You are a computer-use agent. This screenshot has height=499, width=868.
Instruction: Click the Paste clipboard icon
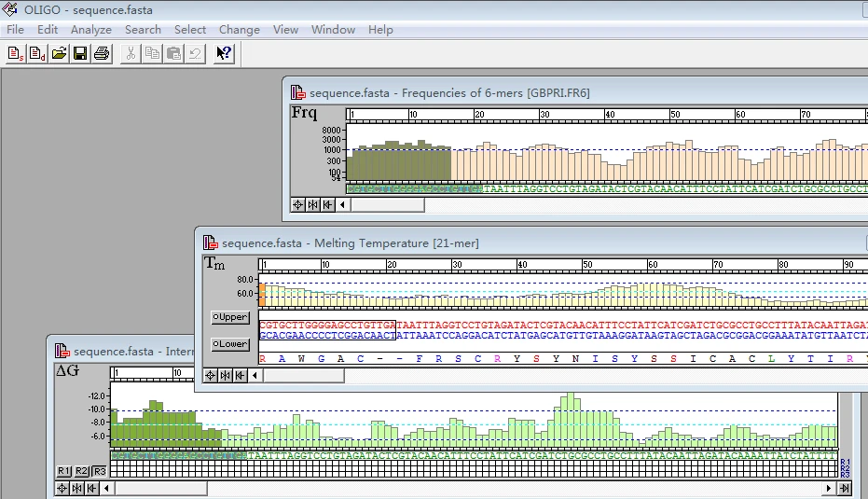[173, 53]
